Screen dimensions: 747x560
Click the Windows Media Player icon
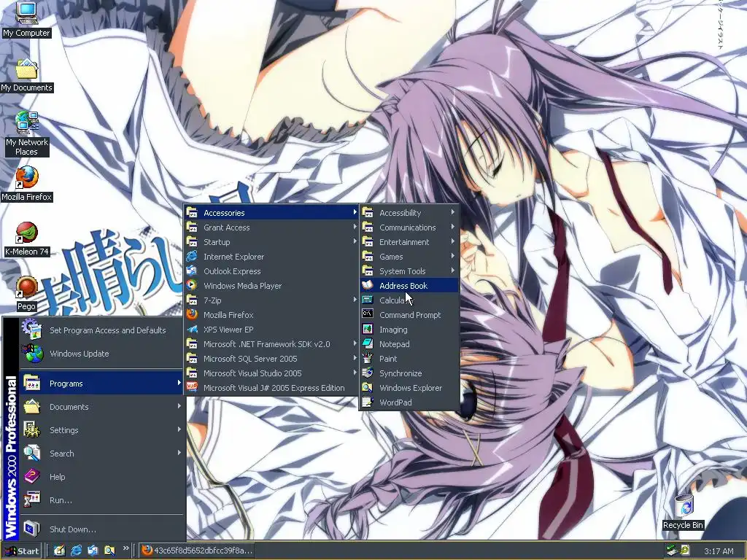192,285
